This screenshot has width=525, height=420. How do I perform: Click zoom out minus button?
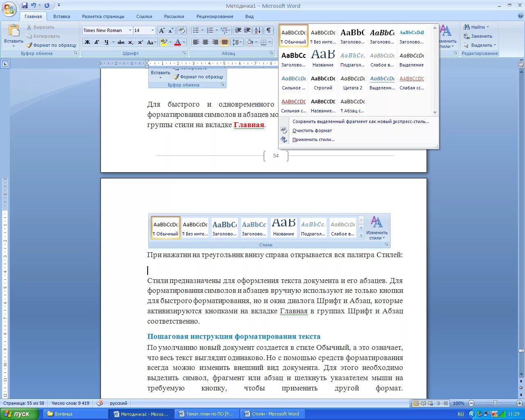click(471, 403)
